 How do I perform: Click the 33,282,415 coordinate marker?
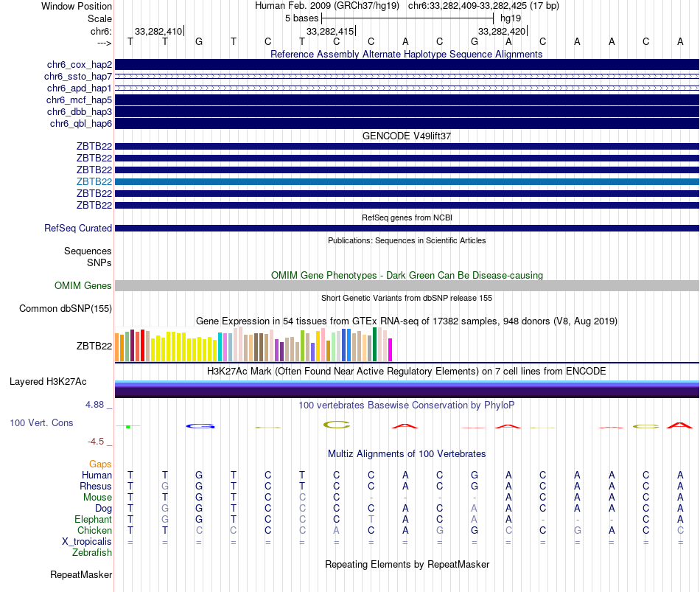[331, 31]
